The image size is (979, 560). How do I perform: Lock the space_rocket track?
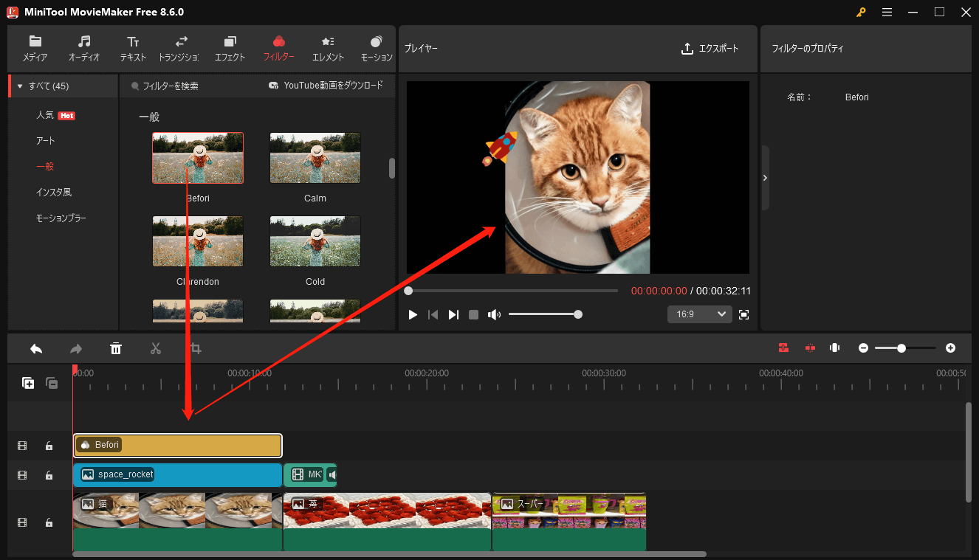pyautogui.click(x=49, y=475)
